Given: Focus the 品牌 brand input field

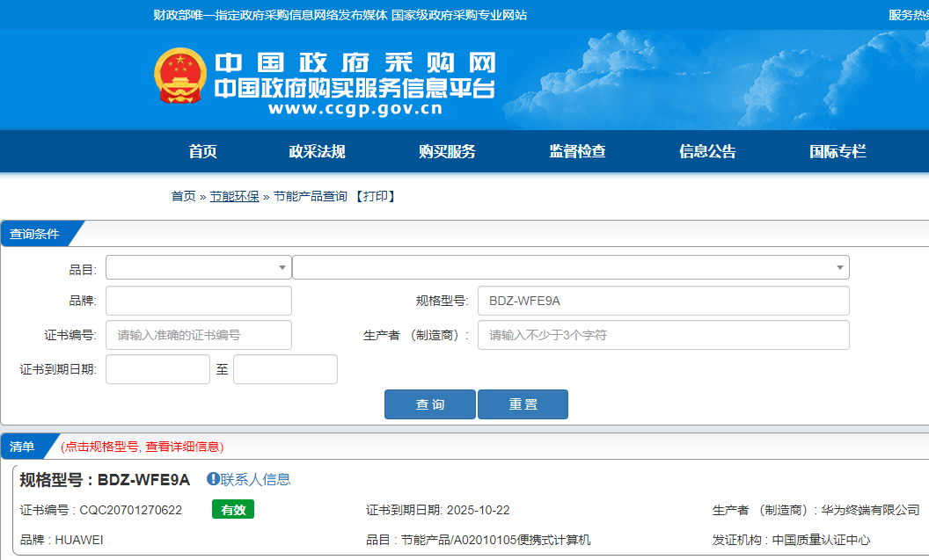Looking at the screenshot, I should tap(199, 301).
